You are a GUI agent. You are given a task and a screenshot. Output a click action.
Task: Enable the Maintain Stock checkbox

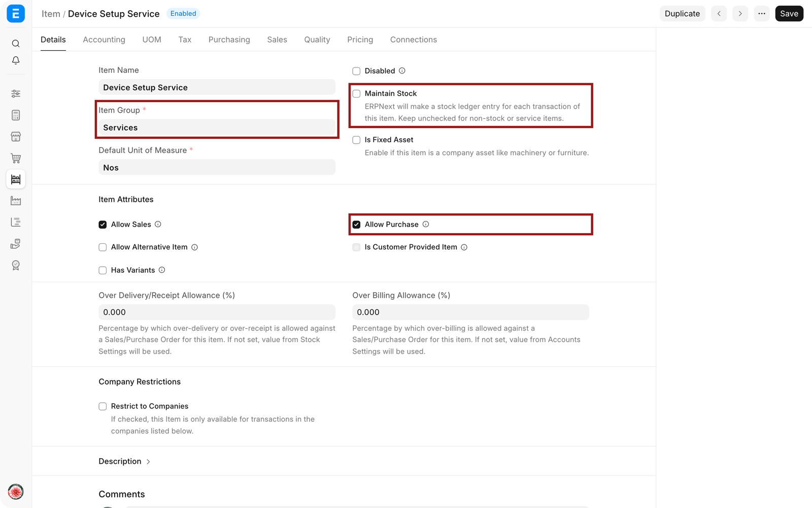[x=356, y=93]
